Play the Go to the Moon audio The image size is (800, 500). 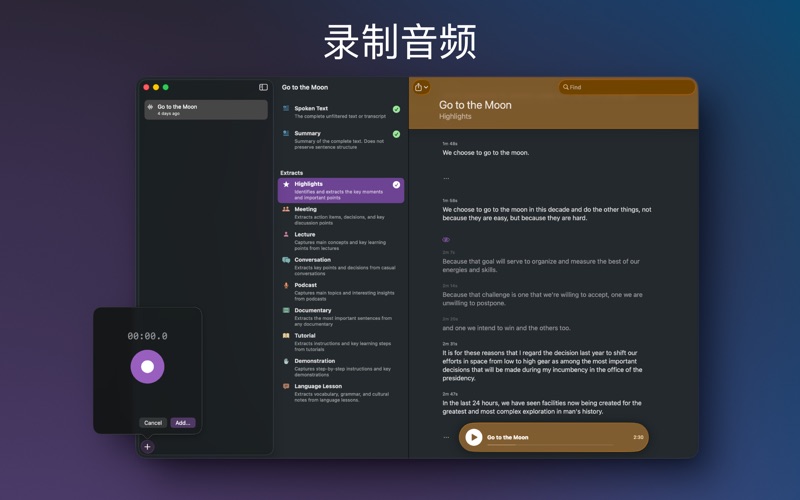pyautogui.click(x=473, y=437)
